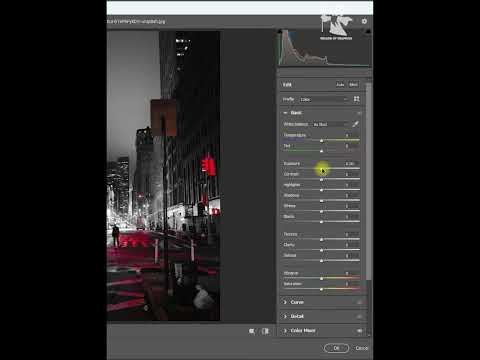
Task: Toggle histogram shadow clipping warning
Action: [280, 31]
